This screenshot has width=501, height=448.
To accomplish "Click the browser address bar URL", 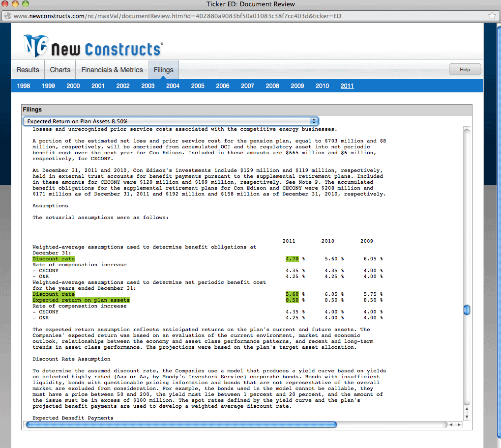I will point(177,16).
